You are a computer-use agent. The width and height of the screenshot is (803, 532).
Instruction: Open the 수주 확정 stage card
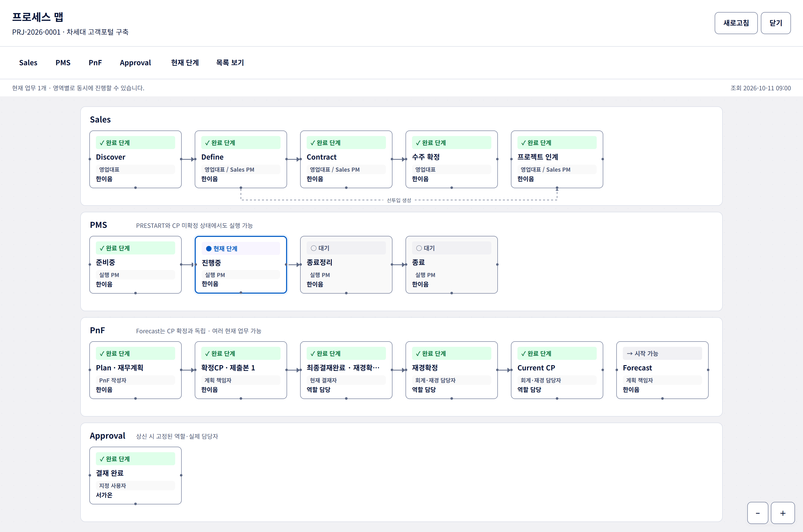[451, 159]
